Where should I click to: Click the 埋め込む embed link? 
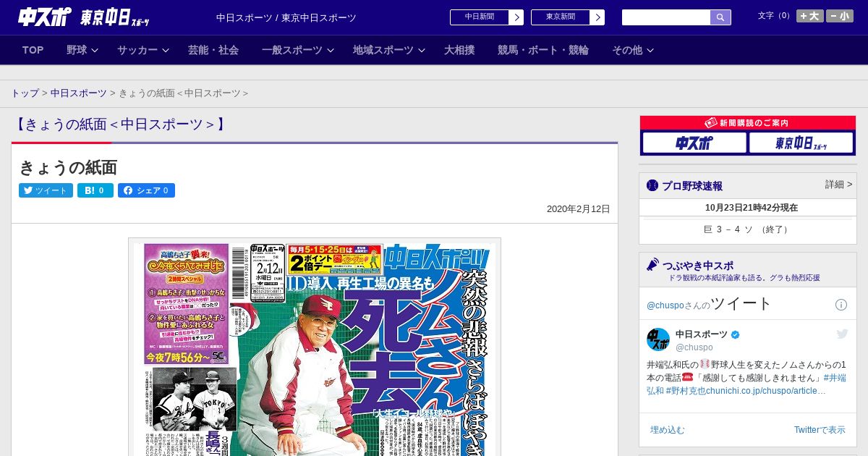[x=667, y=430]
